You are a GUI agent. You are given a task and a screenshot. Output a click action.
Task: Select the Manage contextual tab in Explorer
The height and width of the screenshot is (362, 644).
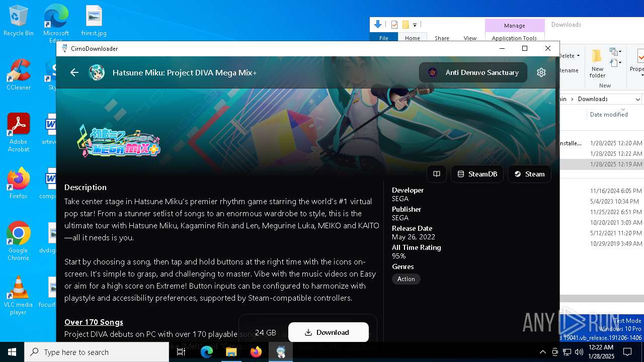click(x=514, y=26)
